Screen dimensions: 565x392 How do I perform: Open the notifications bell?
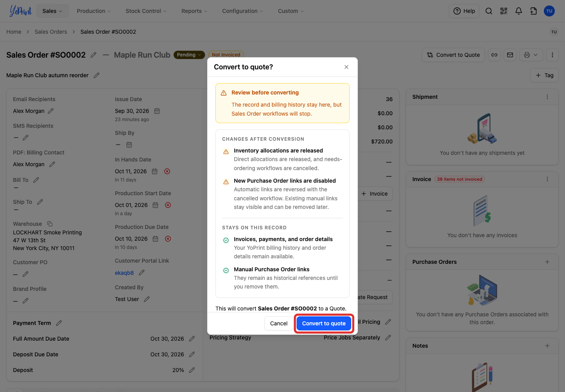(519, 11)
